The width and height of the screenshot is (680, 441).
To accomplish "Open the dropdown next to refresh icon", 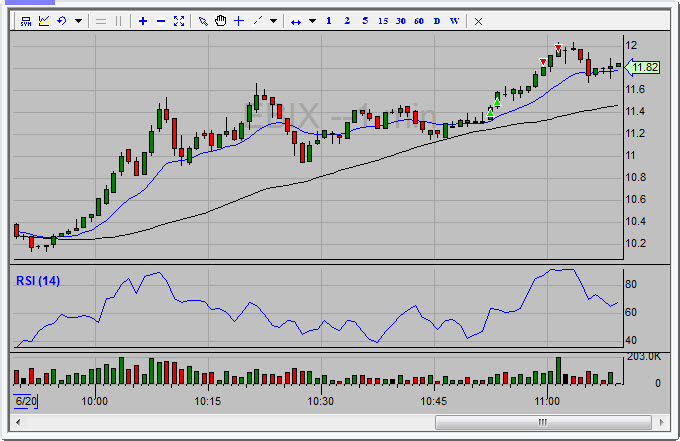I will pos(78,21).
